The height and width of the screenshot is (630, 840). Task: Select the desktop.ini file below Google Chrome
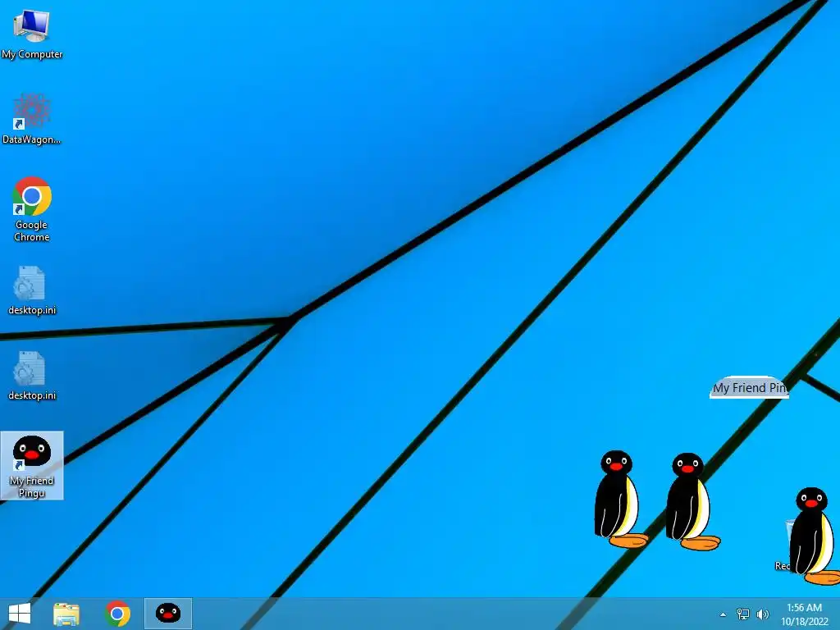coord(32,290)
